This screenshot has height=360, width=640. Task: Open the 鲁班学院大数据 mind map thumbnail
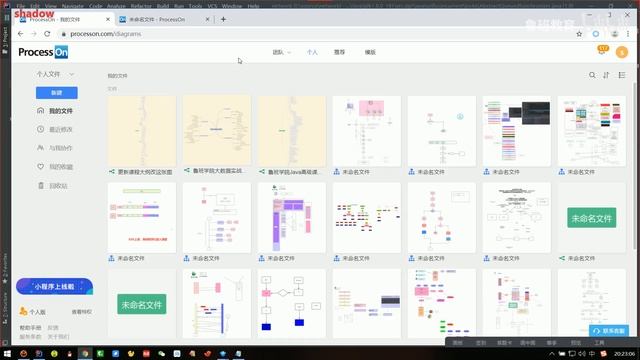(x=217, y=131)
